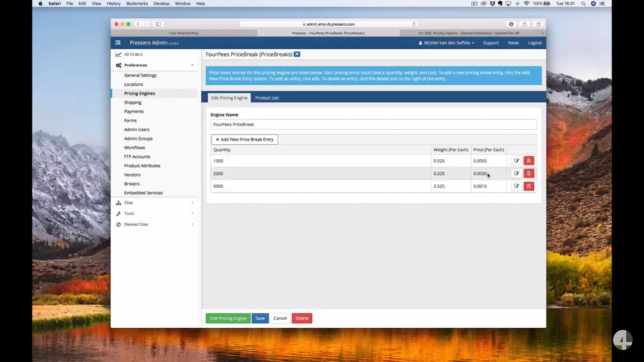Open new Safari tab with plus button
Screen dimensions: 644x362
pos(543,33)
